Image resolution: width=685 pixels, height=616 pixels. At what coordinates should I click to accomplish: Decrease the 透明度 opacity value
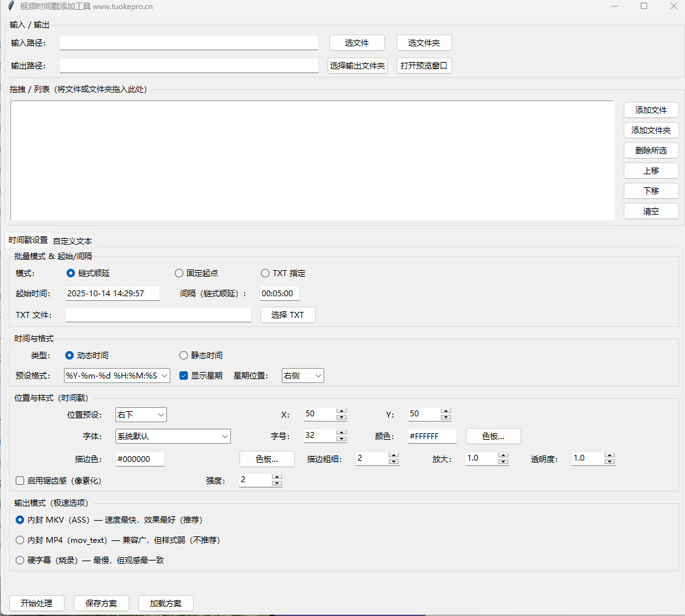[609, 462]
